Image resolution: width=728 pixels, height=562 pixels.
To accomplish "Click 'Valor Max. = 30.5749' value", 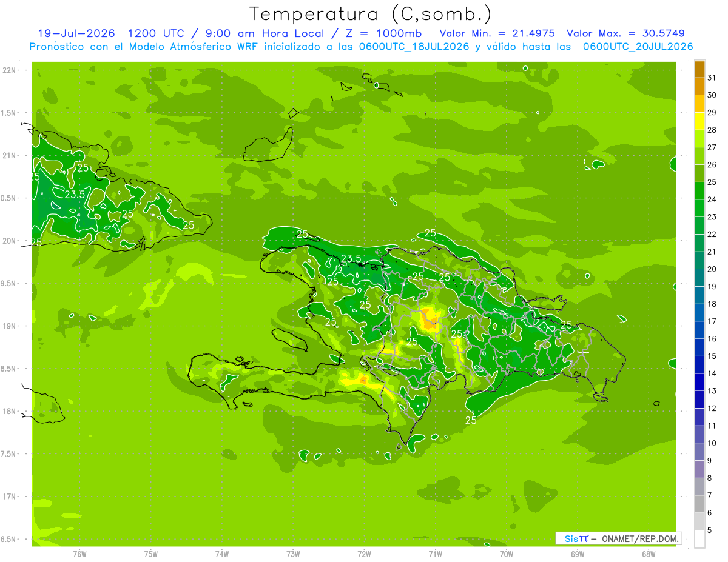I will [625, 33].
